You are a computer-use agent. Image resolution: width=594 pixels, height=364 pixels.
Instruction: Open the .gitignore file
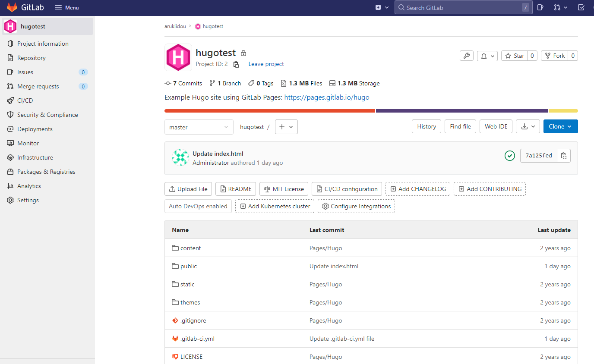193,320
